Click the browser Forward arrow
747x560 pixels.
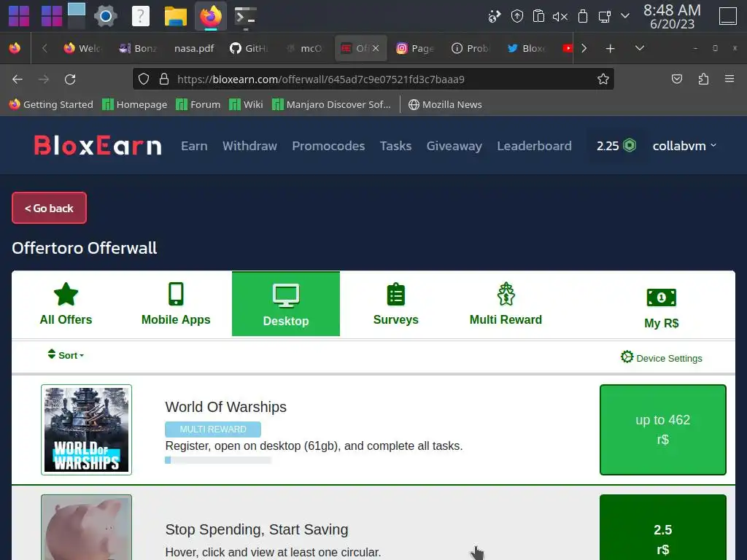[x=44, y=79]
